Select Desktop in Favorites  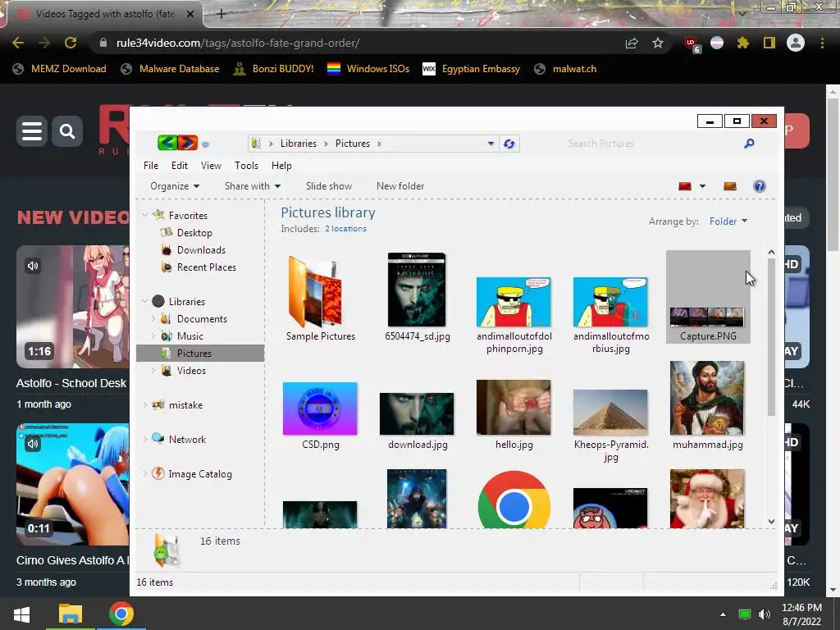click(186, 232)
